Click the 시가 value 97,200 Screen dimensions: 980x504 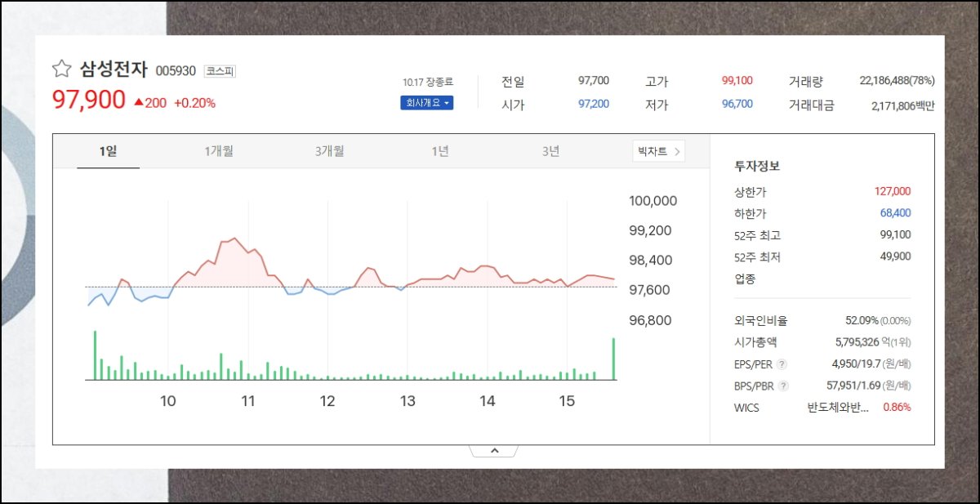click(593, 105)
